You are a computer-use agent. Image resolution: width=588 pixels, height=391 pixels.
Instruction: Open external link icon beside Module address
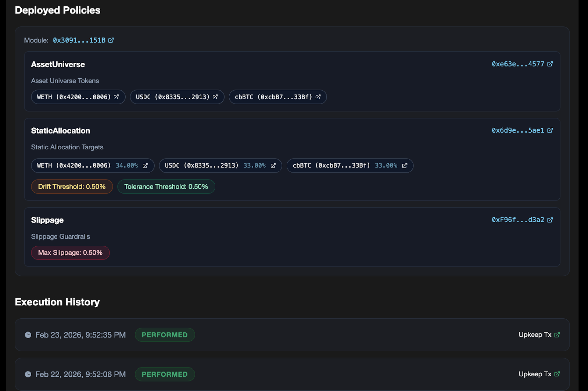pyautogui.click(x=111, y=40)
